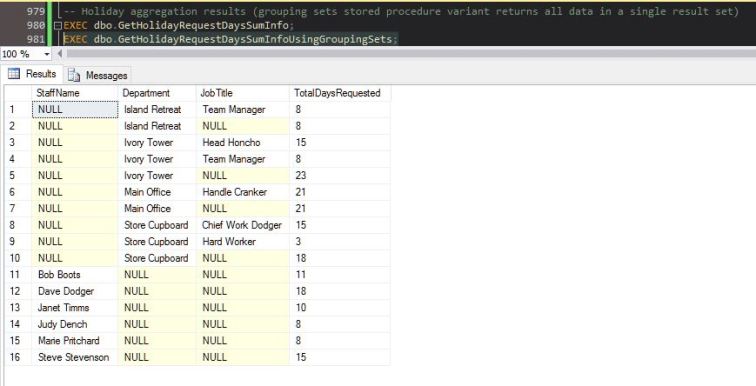Click the Messages tab page icon
This screenshot has height=386, width=756.
74,75
